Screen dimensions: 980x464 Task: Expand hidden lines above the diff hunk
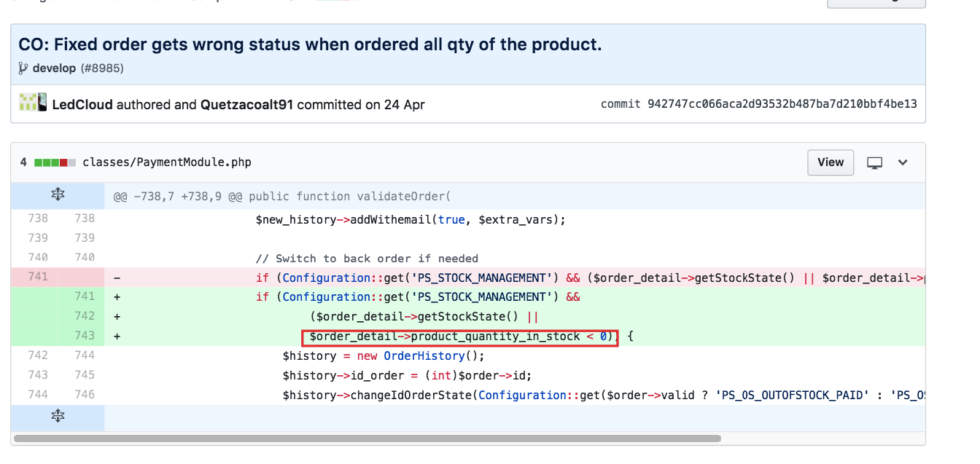click(x=58, y=195)
